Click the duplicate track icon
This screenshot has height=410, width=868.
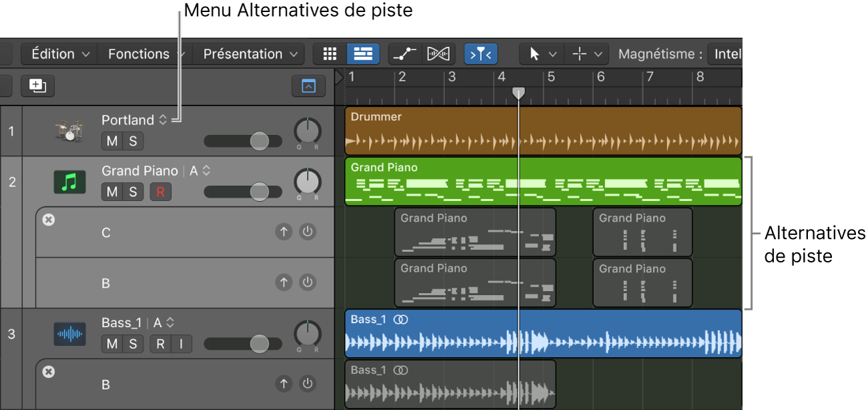[x=37, y=85]
